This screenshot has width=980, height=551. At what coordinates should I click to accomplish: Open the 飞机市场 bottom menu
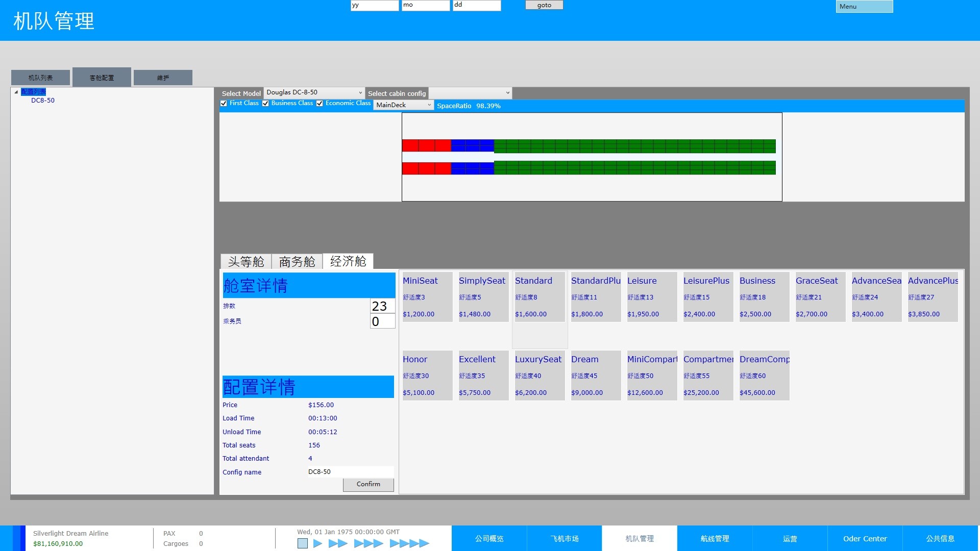(x=564, y=539)
